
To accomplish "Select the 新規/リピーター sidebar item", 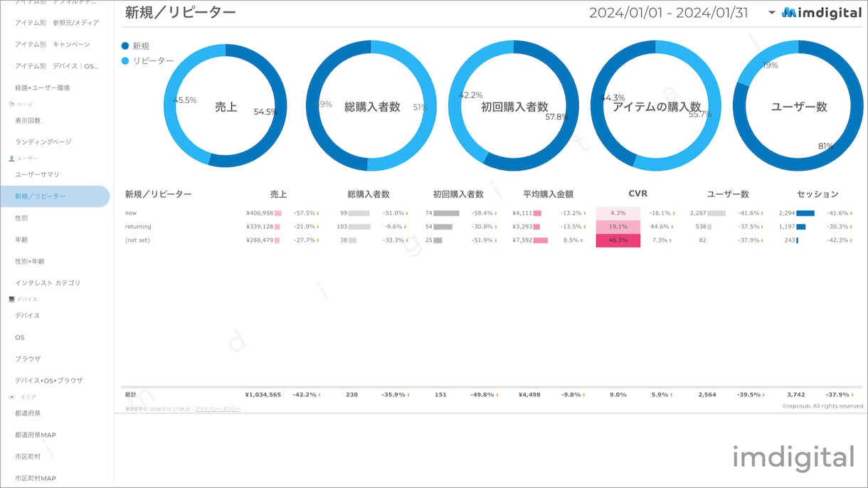I will pyautogui.click(x=55, y=196).
